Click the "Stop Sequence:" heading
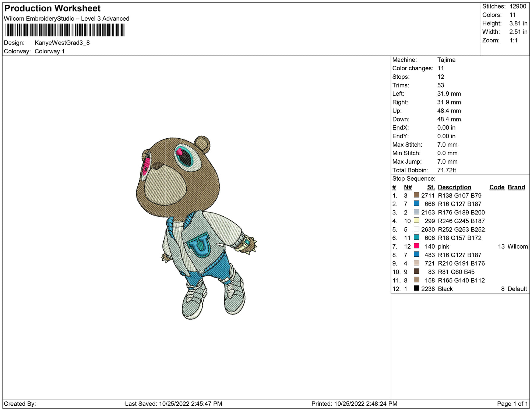532x409 pixels. [x=414, y=178]
